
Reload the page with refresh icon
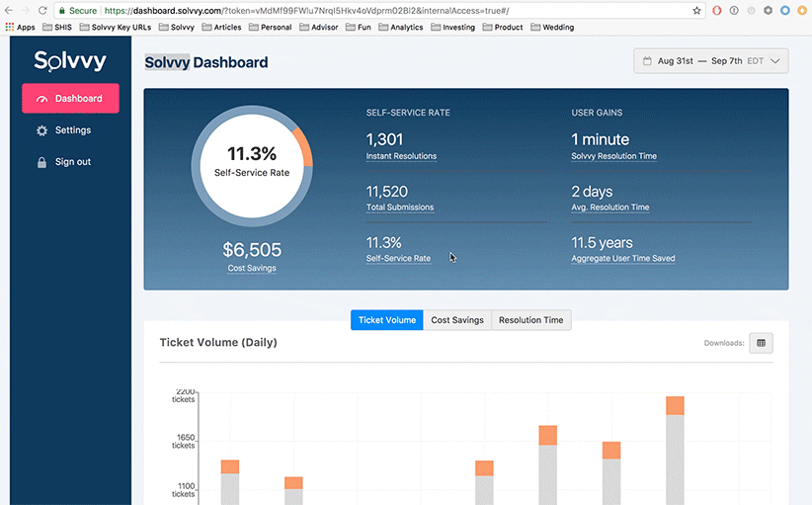[42, 10]
